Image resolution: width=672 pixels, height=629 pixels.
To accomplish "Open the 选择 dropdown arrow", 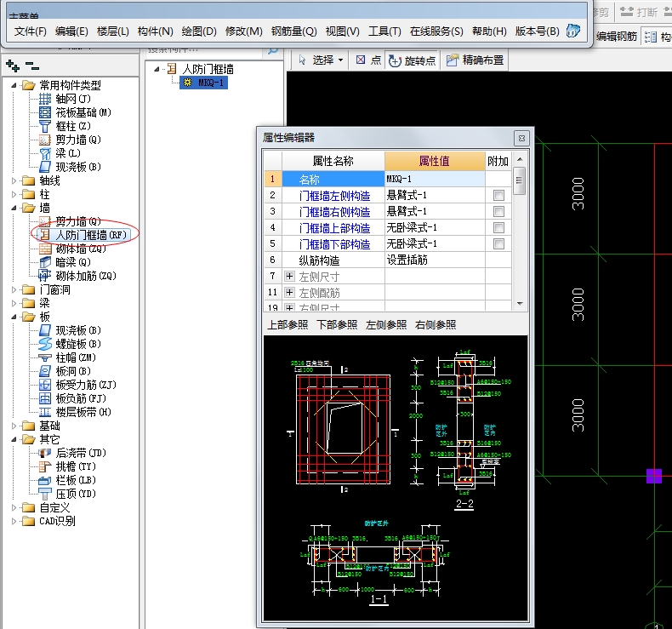I will (x=341, y=60).
